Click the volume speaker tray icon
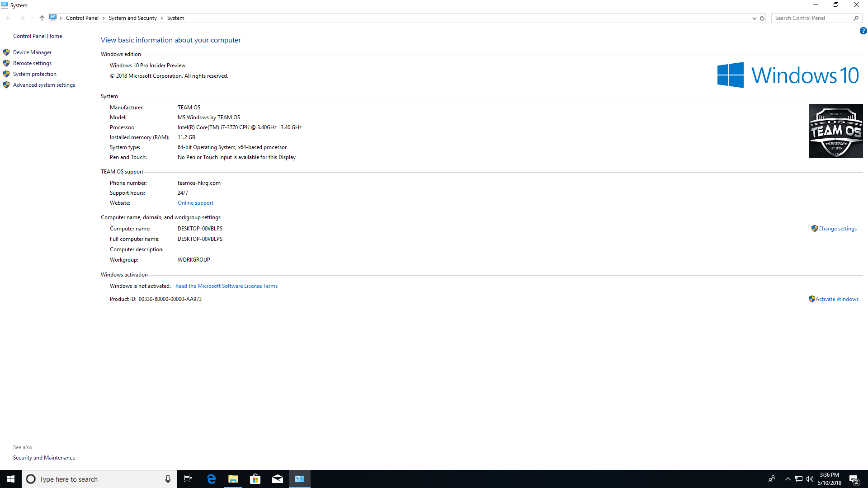The height and width of the screenshot is (488, 868). click(x=810, y=479)
